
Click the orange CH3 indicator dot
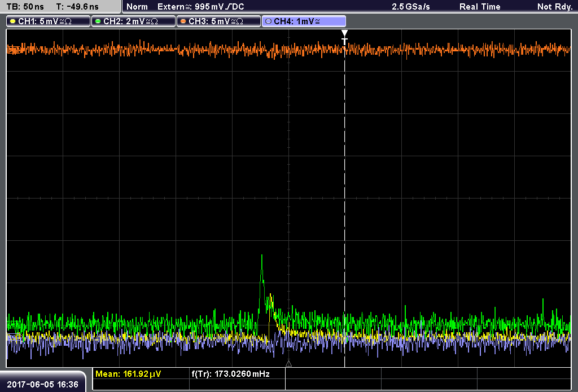[x=183, y=21]
